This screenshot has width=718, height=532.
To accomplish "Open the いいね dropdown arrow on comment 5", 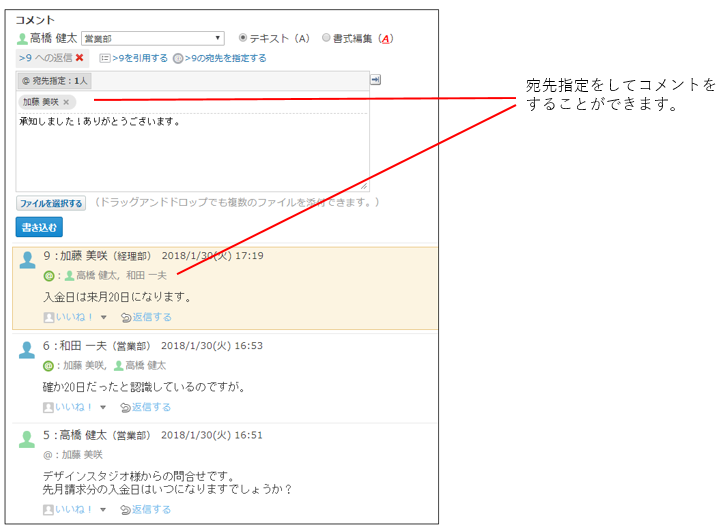I will [x=103, y=509].
